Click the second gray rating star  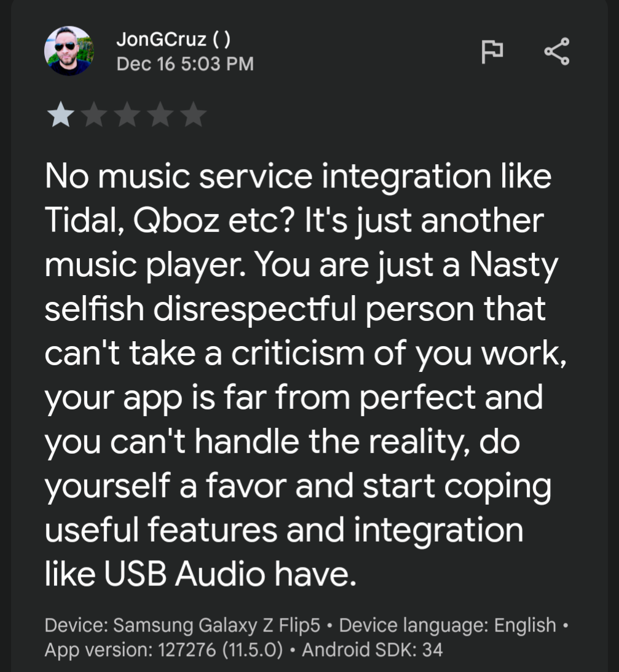click(94, 115)
